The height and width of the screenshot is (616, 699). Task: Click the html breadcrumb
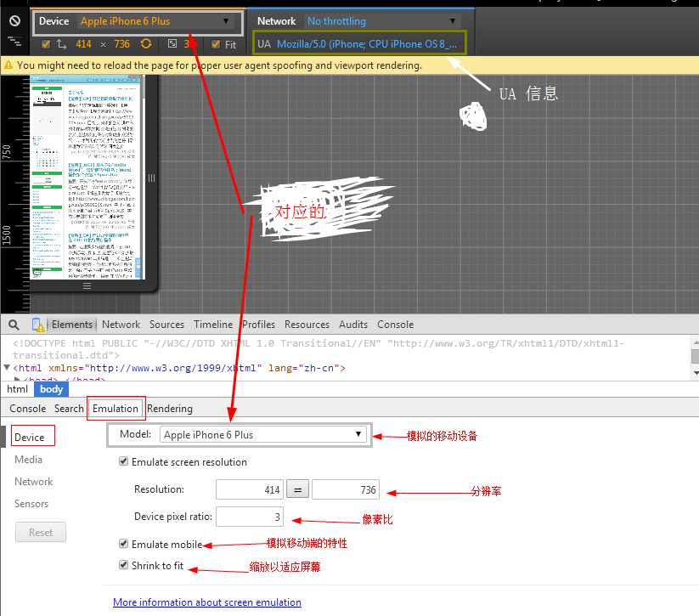pos(17,389)
